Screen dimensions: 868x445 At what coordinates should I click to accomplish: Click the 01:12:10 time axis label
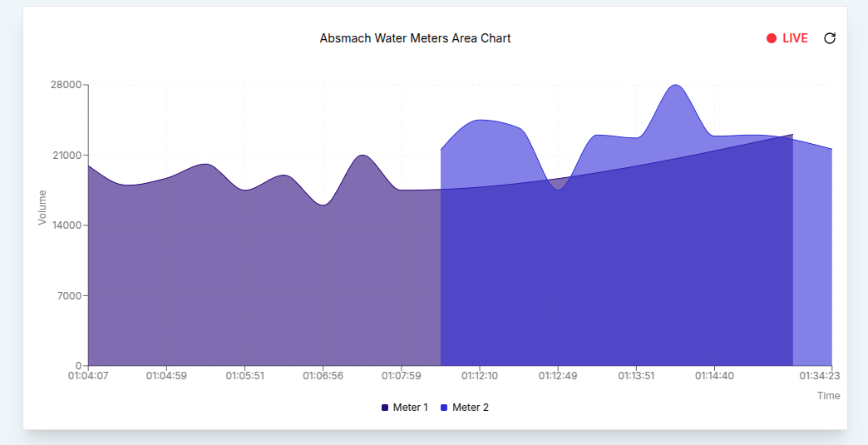coord(480,376)
